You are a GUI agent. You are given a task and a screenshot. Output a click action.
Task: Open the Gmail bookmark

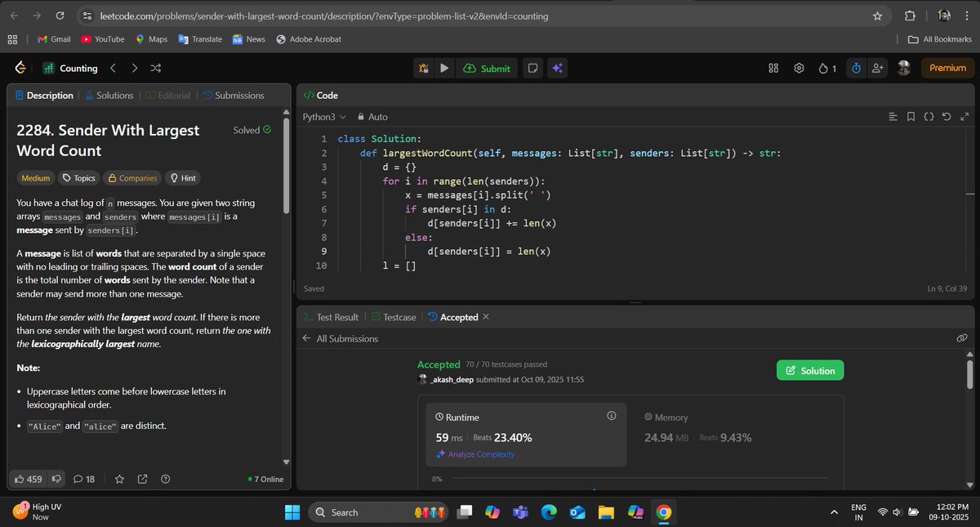(54, 39)
